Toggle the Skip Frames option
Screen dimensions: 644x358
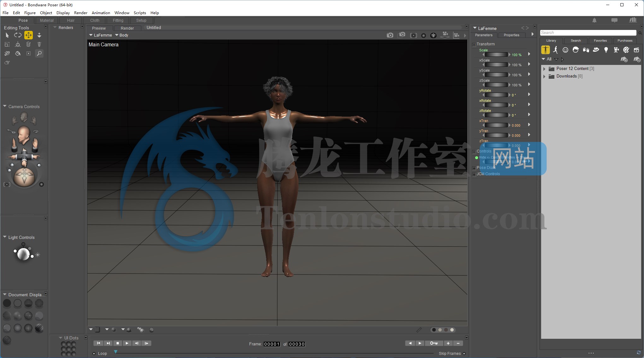pos(464,354)
